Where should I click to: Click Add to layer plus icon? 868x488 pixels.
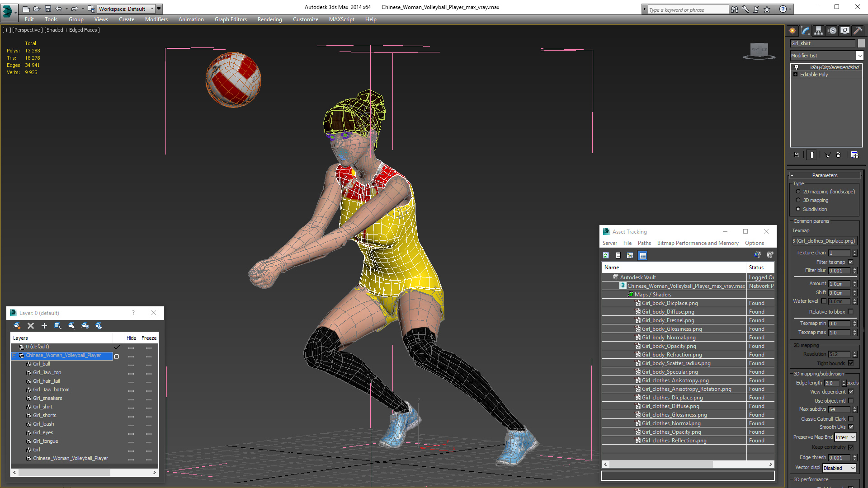[x=44, y=326]
